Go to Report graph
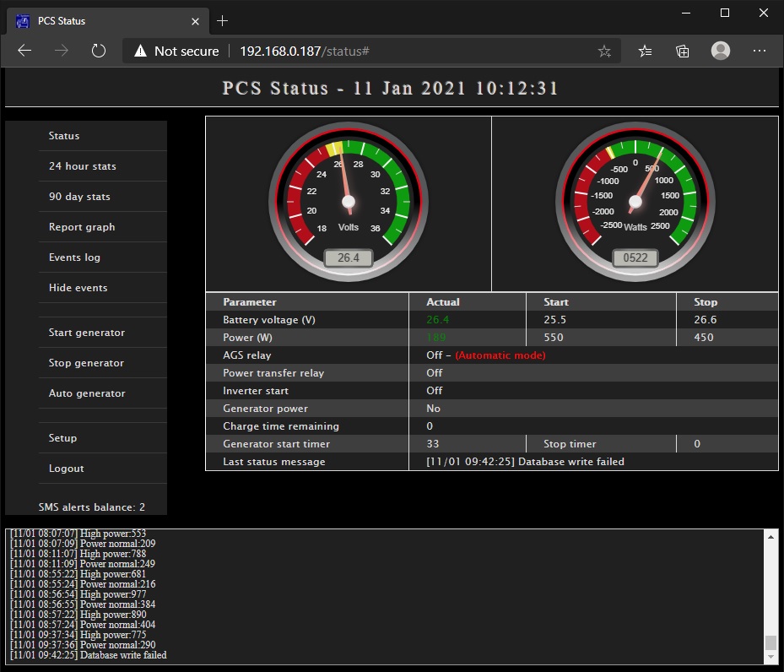This screenshot has width=784, height=672. [x=82, y=227]
